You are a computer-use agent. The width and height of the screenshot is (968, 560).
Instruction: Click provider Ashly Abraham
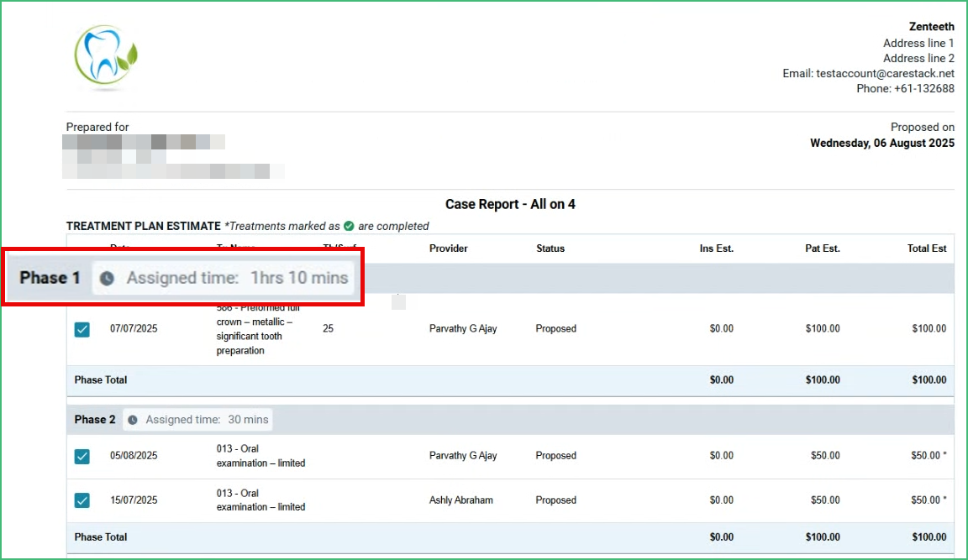461,500
